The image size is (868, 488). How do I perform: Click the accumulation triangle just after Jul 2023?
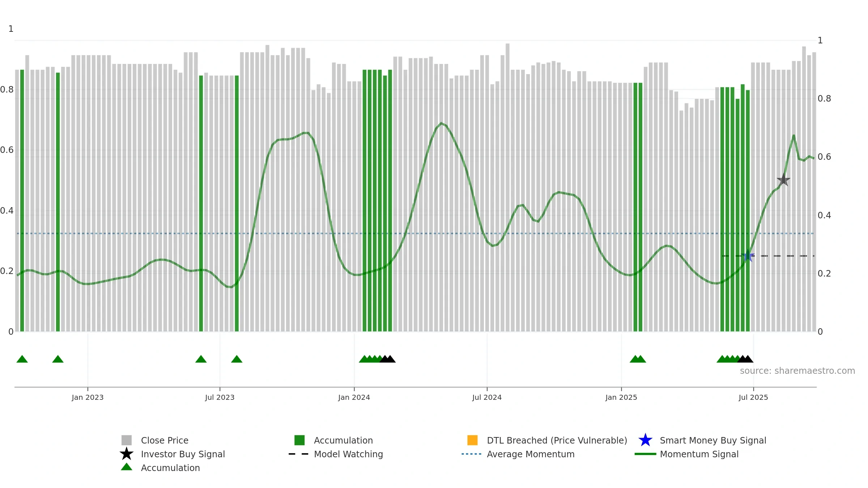point(237,359)
